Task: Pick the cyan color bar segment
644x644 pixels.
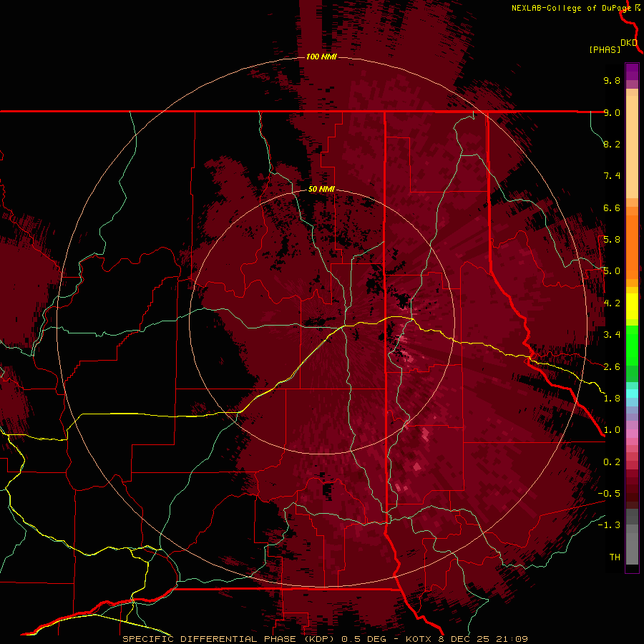Action: [632, 394]
